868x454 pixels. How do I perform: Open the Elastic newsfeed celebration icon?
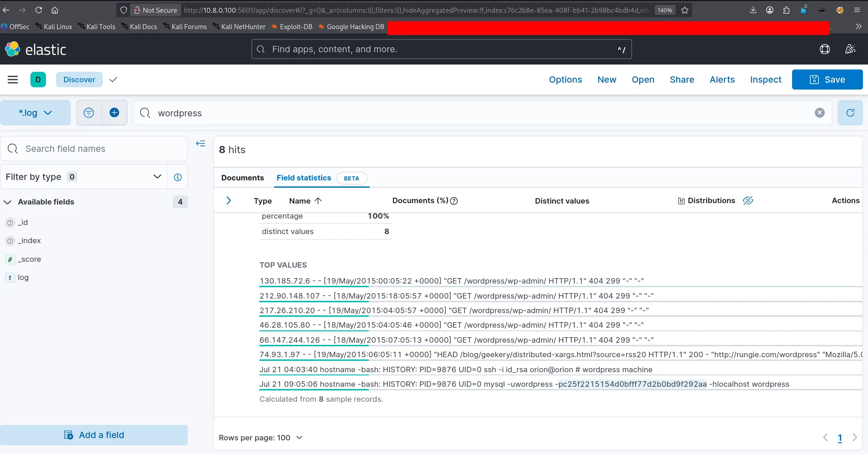[850, 49]
